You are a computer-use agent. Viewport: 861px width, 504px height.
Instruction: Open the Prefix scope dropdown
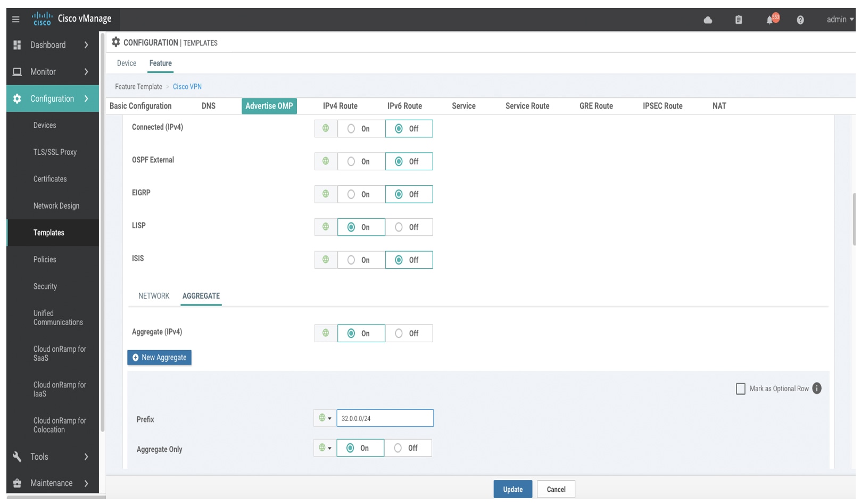[x=325, y=418]
